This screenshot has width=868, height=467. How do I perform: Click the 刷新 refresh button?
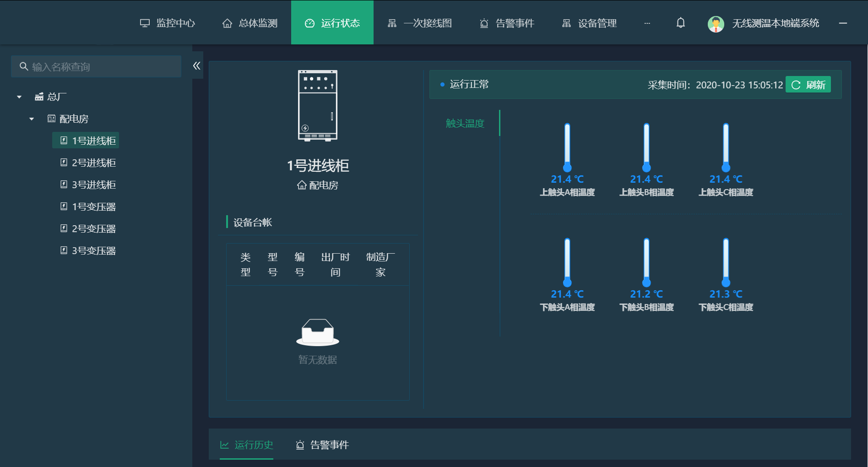pyautogui.click(x=808, y=84)
